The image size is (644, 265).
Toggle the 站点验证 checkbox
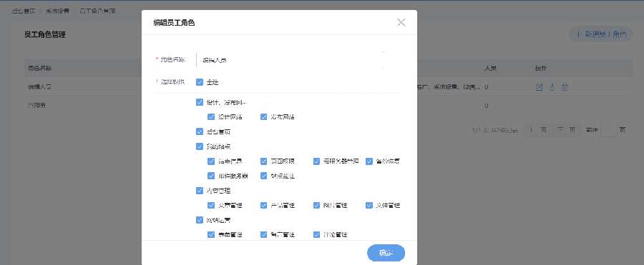263,176
